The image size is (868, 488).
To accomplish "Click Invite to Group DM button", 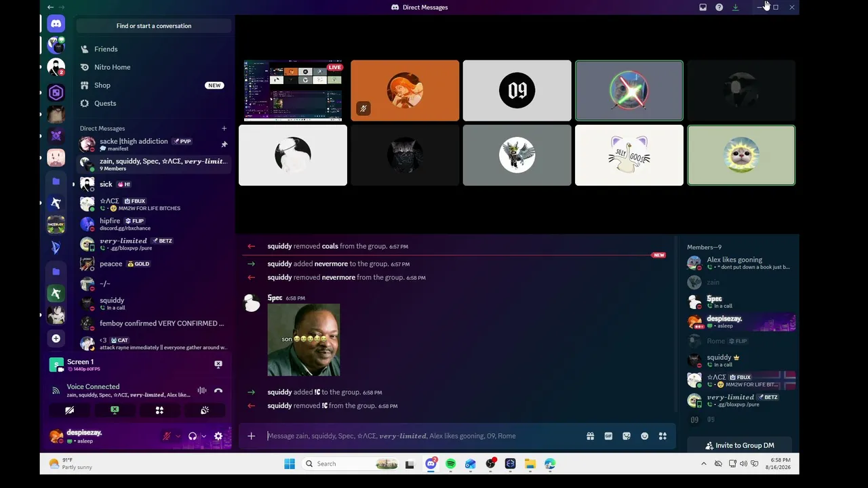I will (739, 445).
